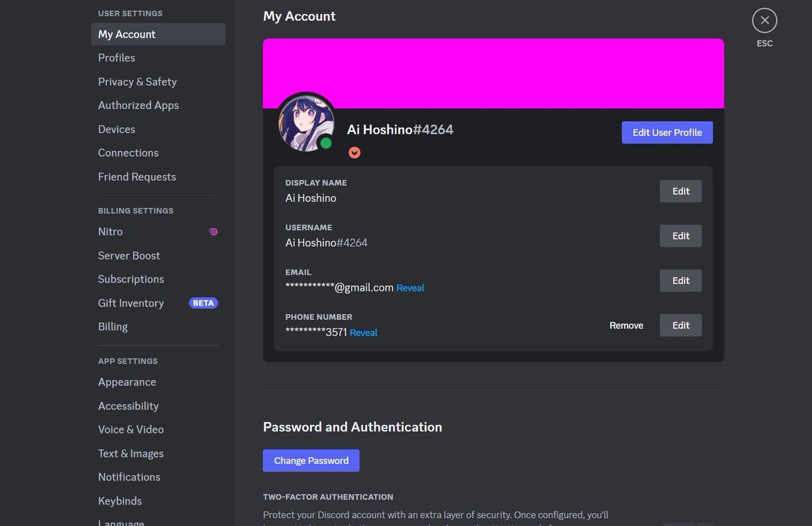Screen dimensions: 812x526
Task: Open Subscriptions page
Action: tap(158, 279)
